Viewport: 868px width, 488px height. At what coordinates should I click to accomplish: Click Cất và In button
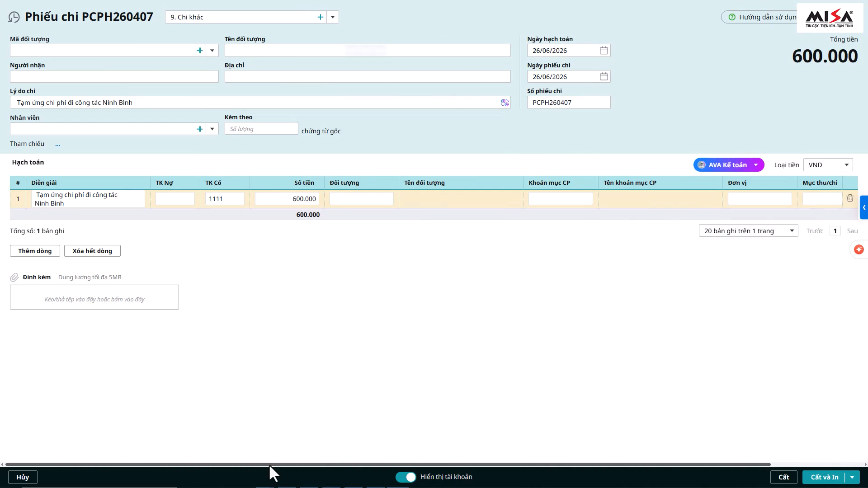[x=824, y=477]
